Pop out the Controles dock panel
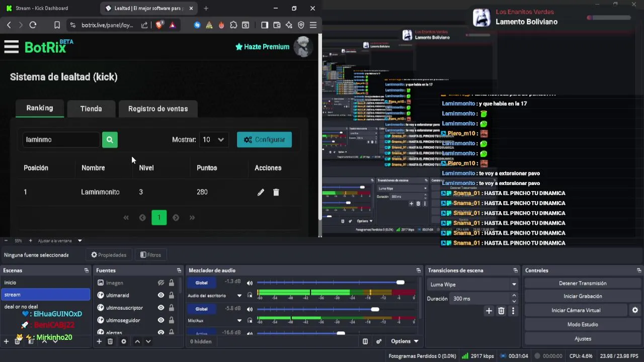 [x=639, y=270]
